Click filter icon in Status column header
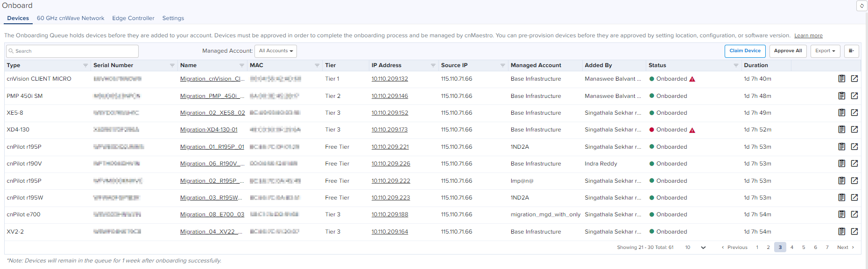 click(736, 66)
